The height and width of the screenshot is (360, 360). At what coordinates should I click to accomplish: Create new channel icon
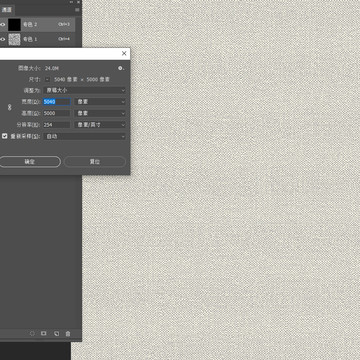tap(56, 333)
